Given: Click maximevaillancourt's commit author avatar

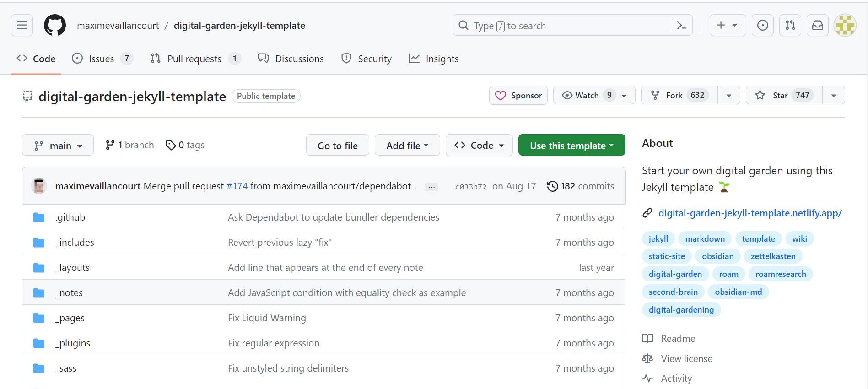Looking at the screenshot, I should point(39,186).
